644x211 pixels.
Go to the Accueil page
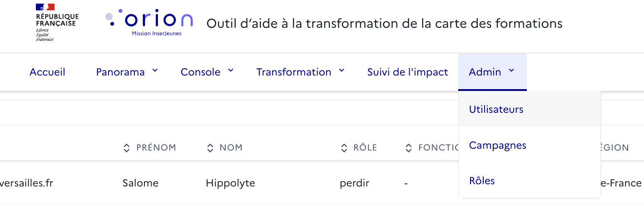point(47,72)
